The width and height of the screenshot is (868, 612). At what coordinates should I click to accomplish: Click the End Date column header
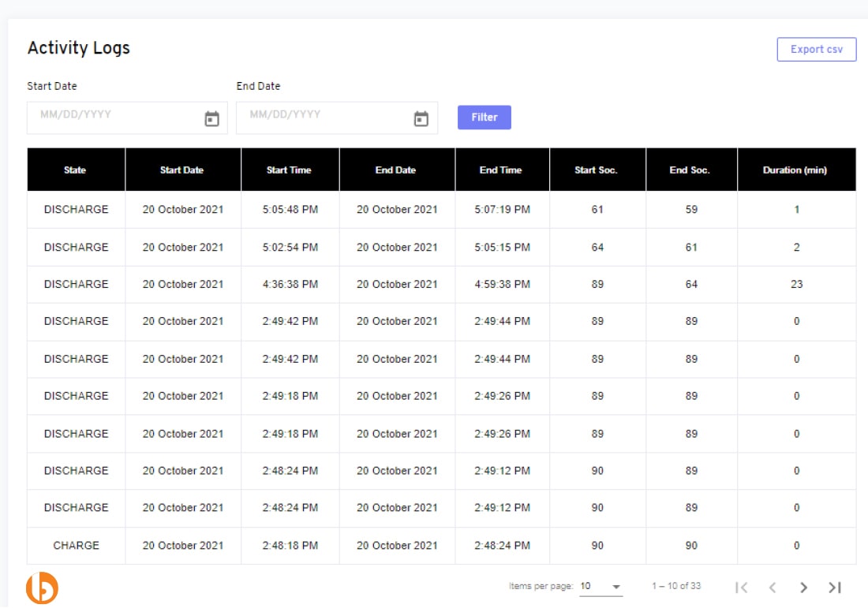point(396,170)
